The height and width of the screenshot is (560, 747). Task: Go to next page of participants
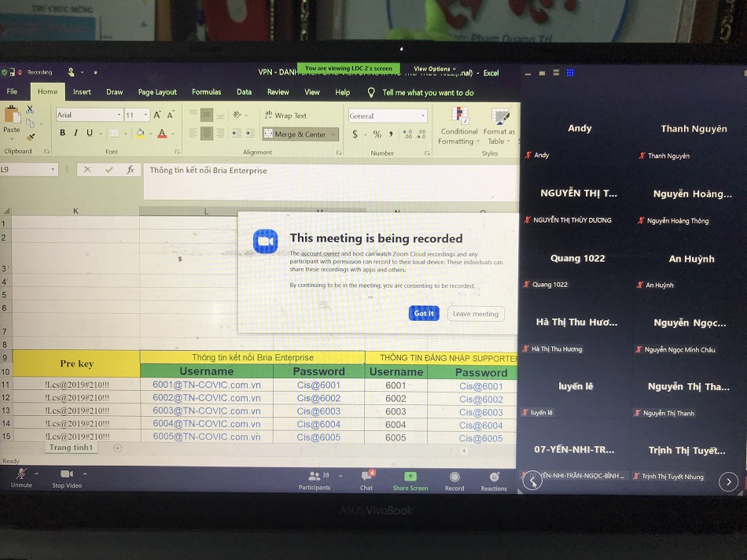click(x=728, y=481)
